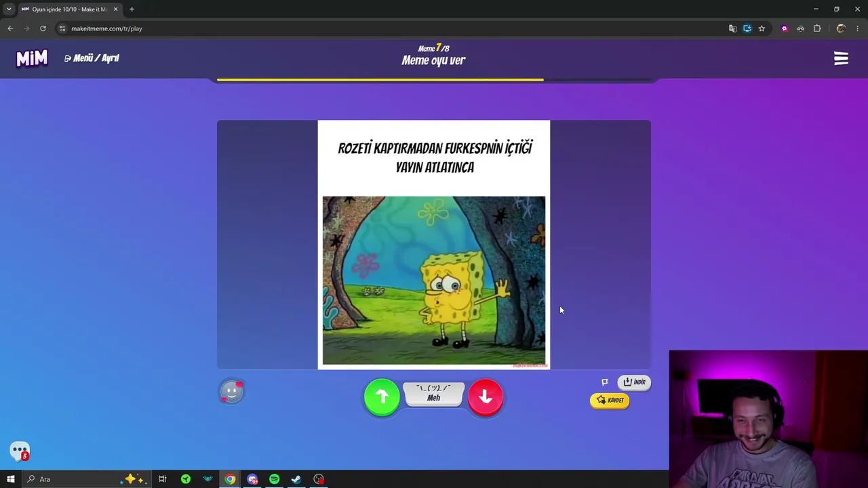Image resolution: width=868 pixels, height=488 pixels.
Task: Save the meme with the Kaydet button
Action: tap(610, 401)
